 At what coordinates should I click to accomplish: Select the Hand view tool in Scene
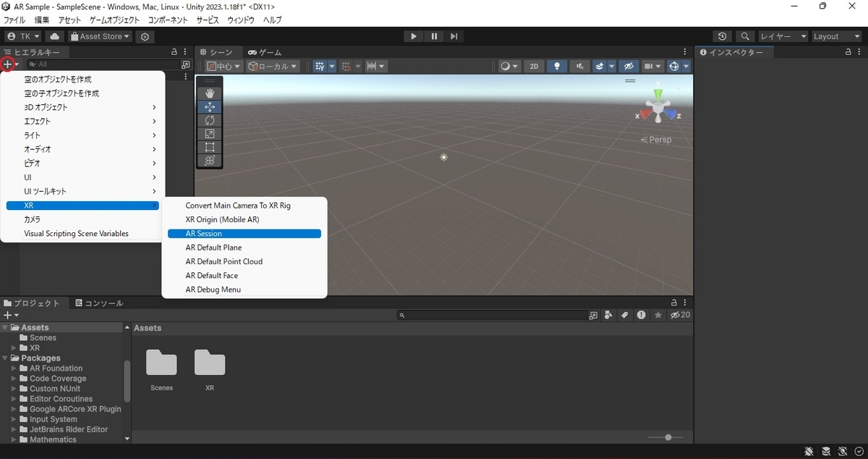pos(210,93)
